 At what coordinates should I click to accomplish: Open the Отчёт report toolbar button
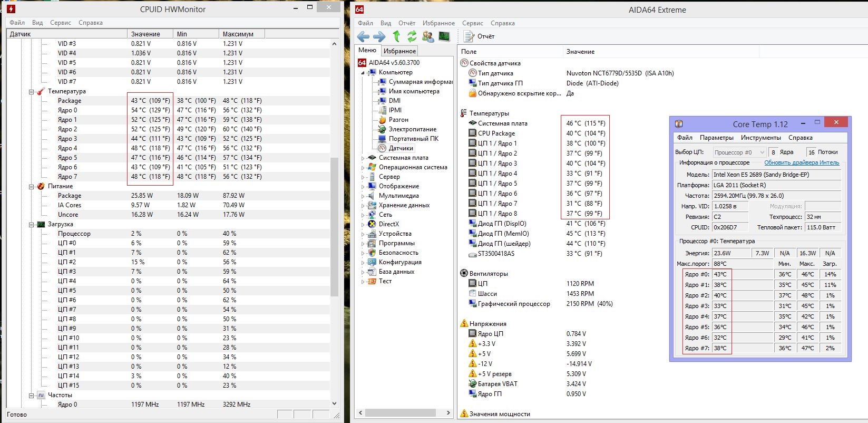click(x=479, y=36)
